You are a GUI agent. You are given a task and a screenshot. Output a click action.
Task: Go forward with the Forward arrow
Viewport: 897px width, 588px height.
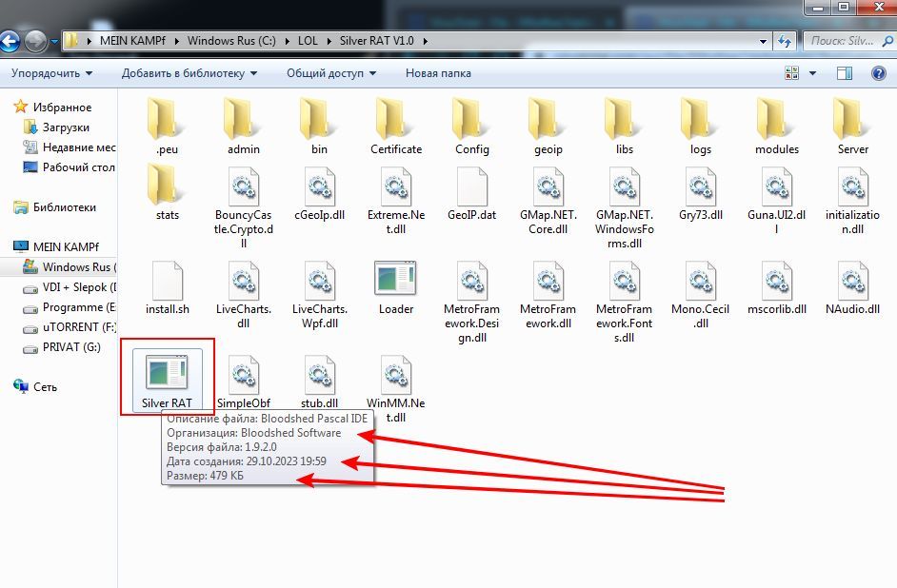[x=35, y=41]
